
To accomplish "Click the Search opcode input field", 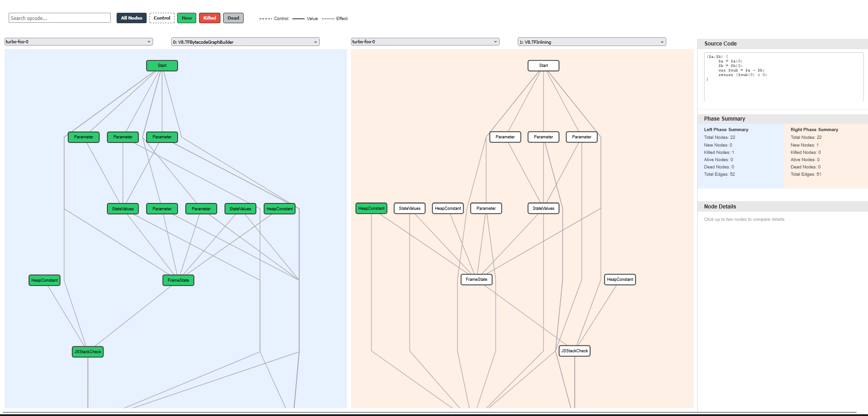I will [x=60, y=18].
